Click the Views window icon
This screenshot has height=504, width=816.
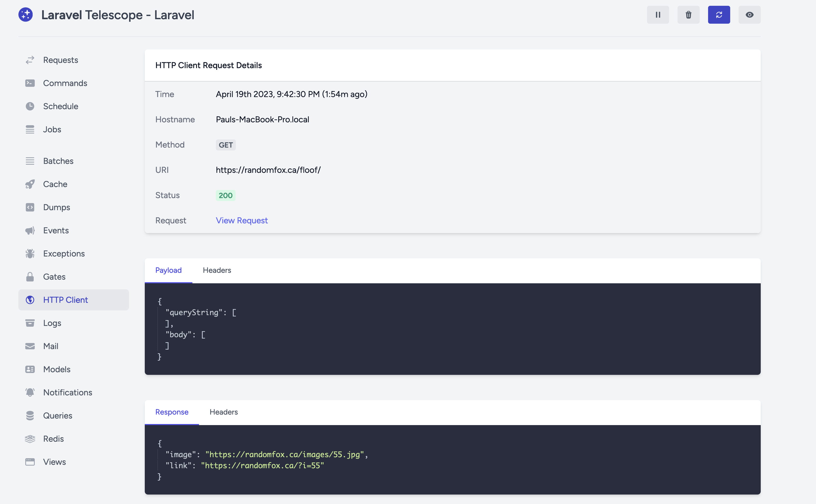coord(30,462)
